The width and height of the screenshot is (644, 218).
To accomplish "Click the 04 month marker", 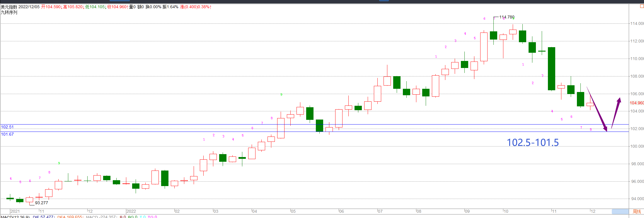I will tap(254, 211).
